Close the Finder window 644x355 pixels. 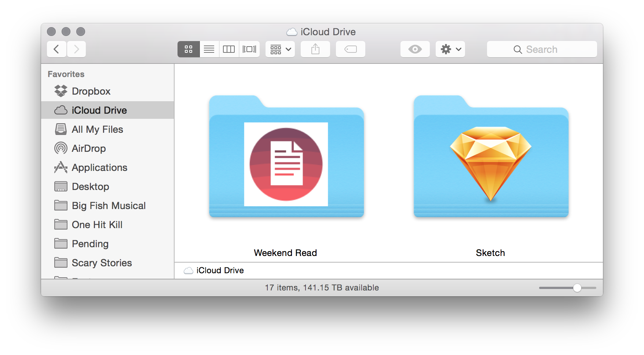[x=51, y=32]
